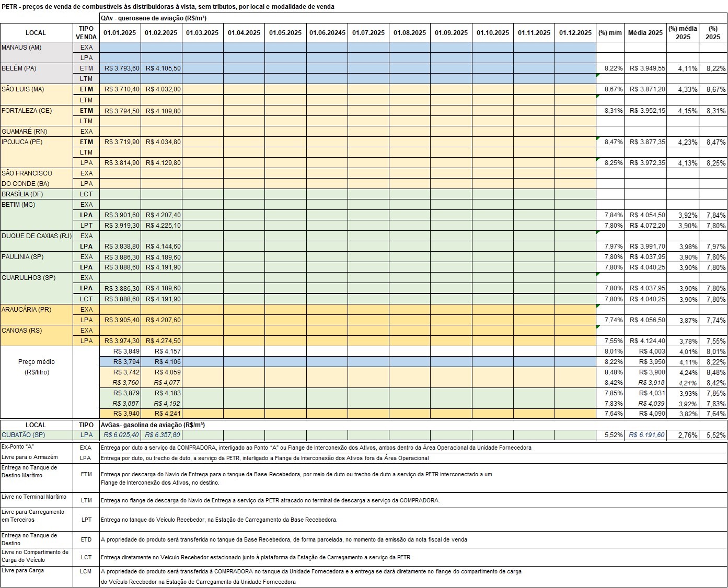Click the average price 'R$ 4,241' cell

coord(161,414)
